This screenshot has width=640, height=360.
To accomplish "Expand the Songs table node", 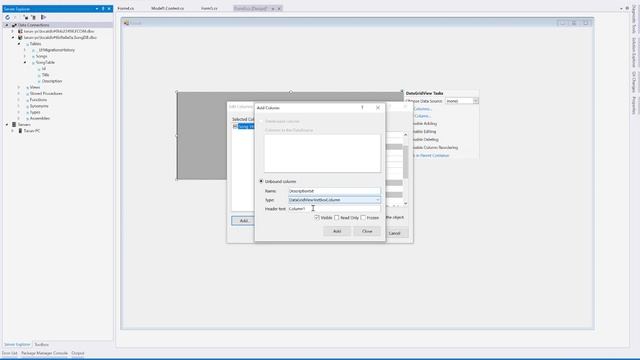I will tap(25, 56).
